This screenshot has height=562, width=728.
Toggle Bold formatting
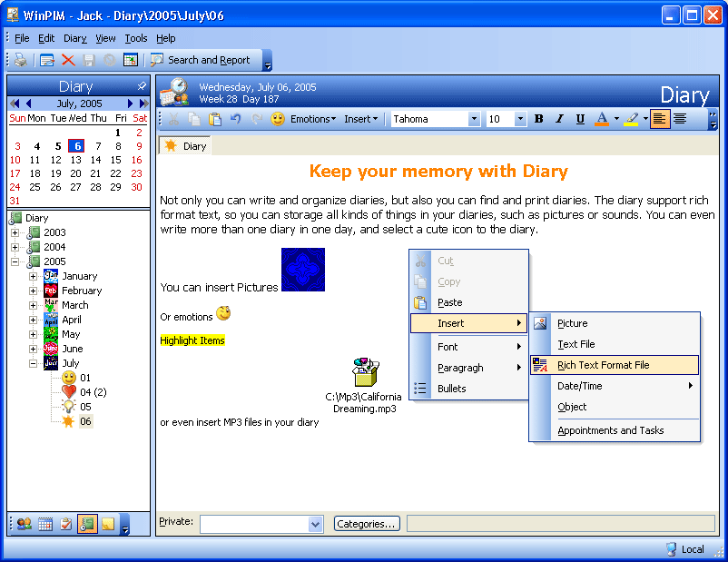[x=538, y=119]
